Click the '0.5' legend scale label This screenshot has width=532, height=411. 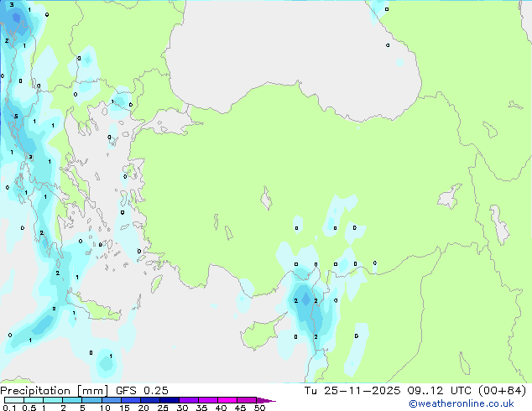[29, 408]
